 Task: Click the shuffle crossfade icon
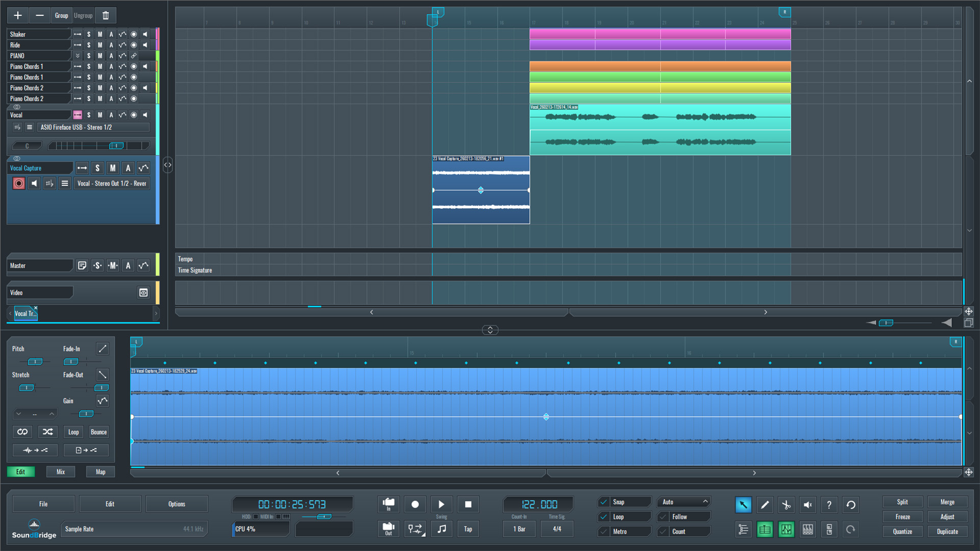pyautogui.click(x=47, y=432)
